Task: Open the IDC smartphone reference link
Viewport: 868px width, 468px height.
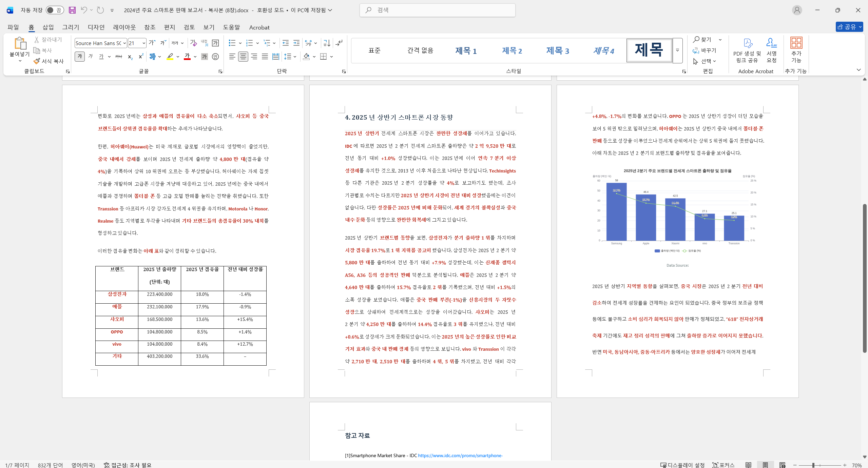Action: 460,455
